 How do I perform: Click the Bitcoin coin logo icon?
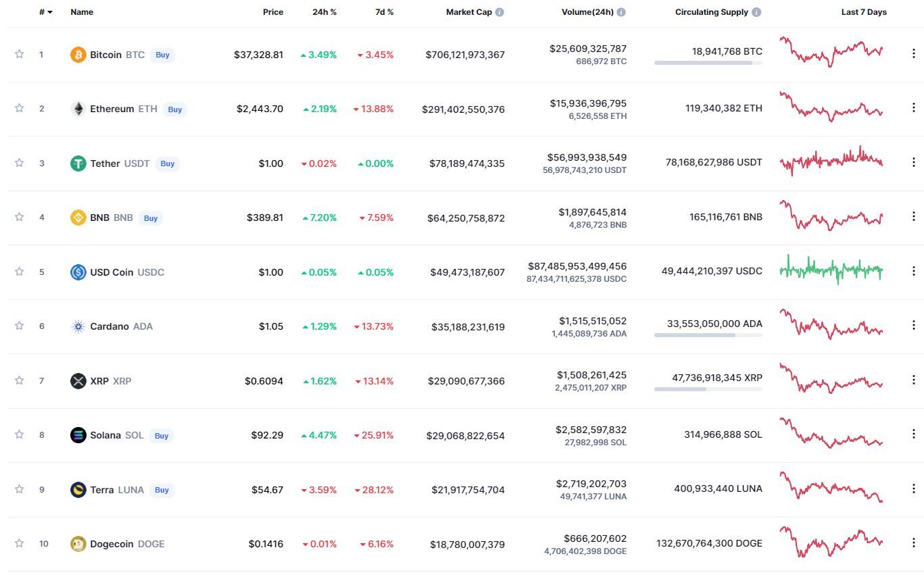[x=78, y=55]
